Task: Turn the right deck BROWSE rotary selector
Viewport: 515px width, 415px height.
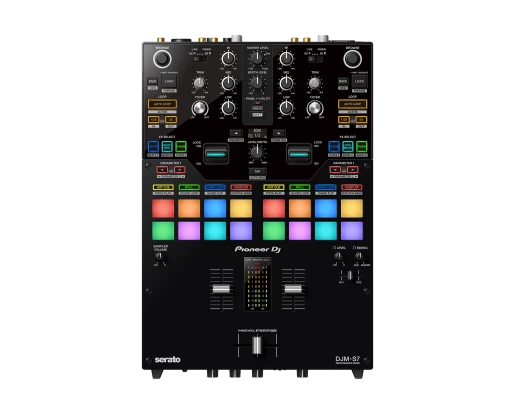Action: coord(352,59)
